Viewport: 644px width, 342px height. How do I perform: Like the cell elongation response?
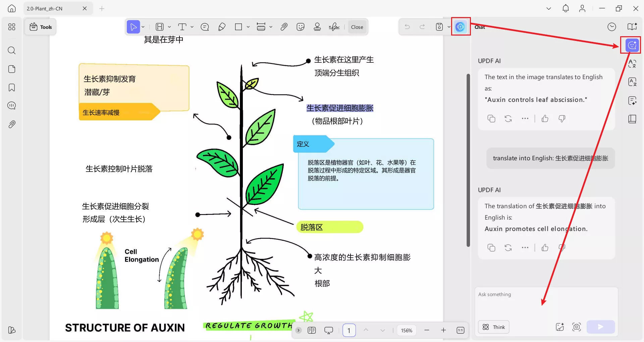click(545, 248)
